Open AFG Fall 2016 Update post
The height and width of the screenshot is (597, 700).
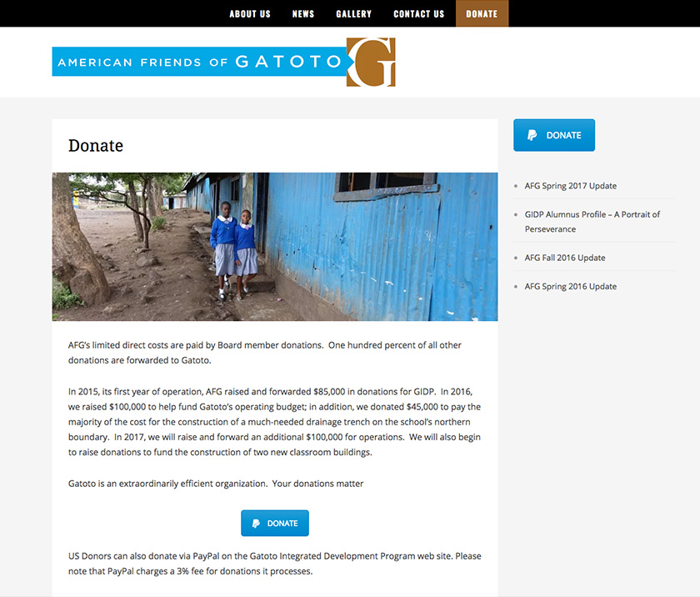[565, 258]
